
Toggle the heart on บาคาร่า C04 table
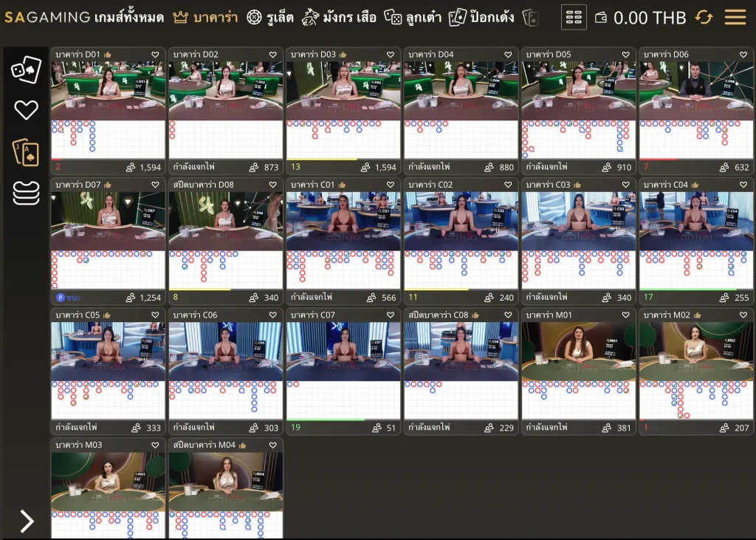click(x=743, y=185)
